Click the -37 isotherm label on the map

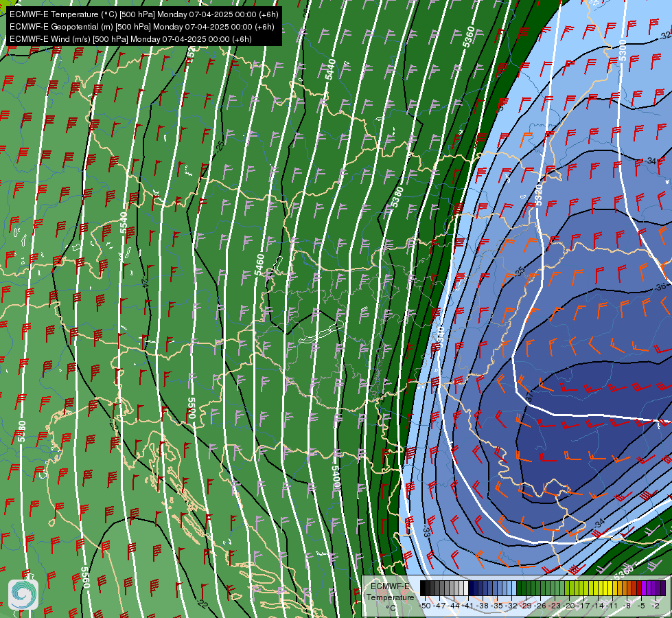pos(530,397)
